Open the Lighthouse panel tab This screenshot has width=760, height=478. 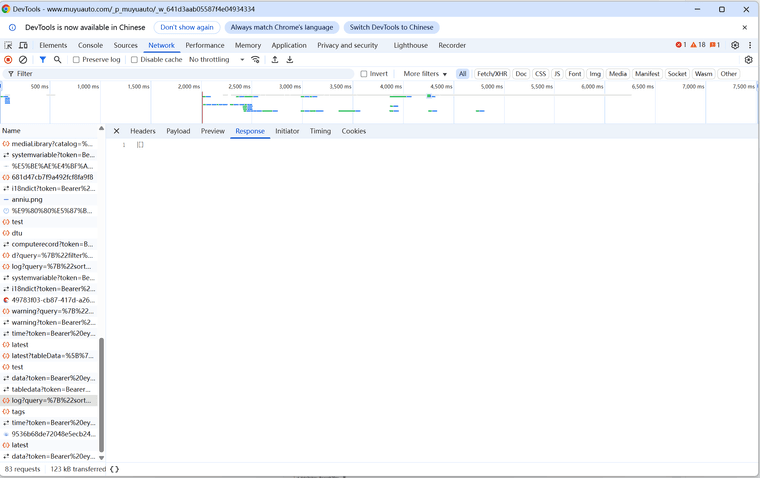[x=411, y=45]
